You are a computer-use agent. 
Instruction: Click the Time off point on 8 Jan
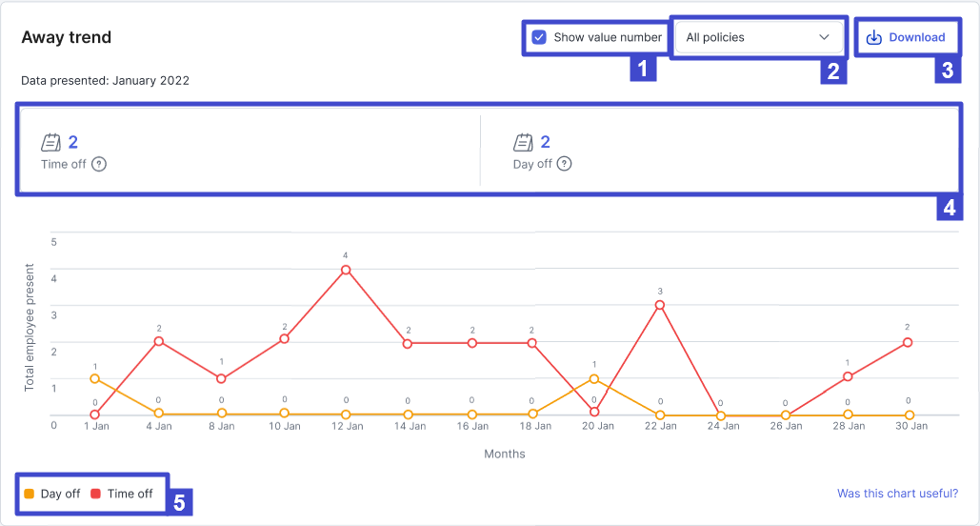click(x=221, y=378)
